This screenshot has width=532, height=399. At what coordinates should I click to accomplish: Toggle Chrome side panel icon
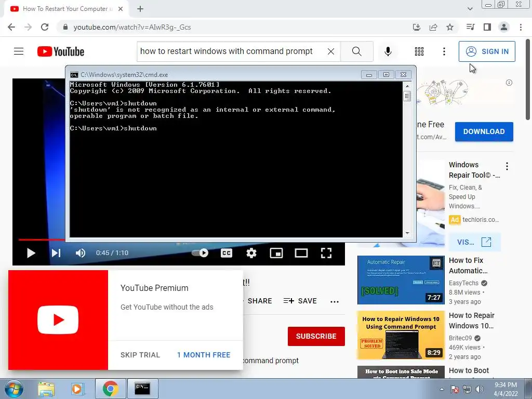tap(487, 27)
